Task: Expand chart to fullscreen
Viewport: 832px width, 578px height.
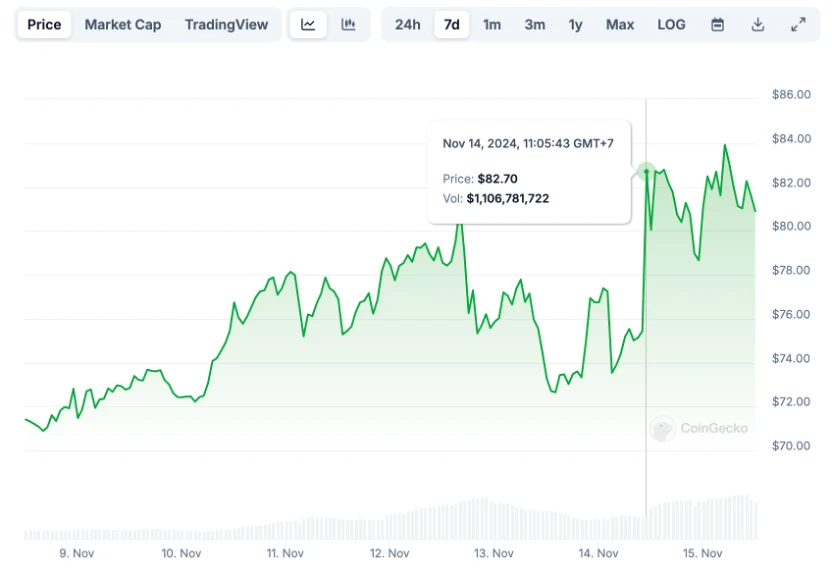Action: (798, 25)
